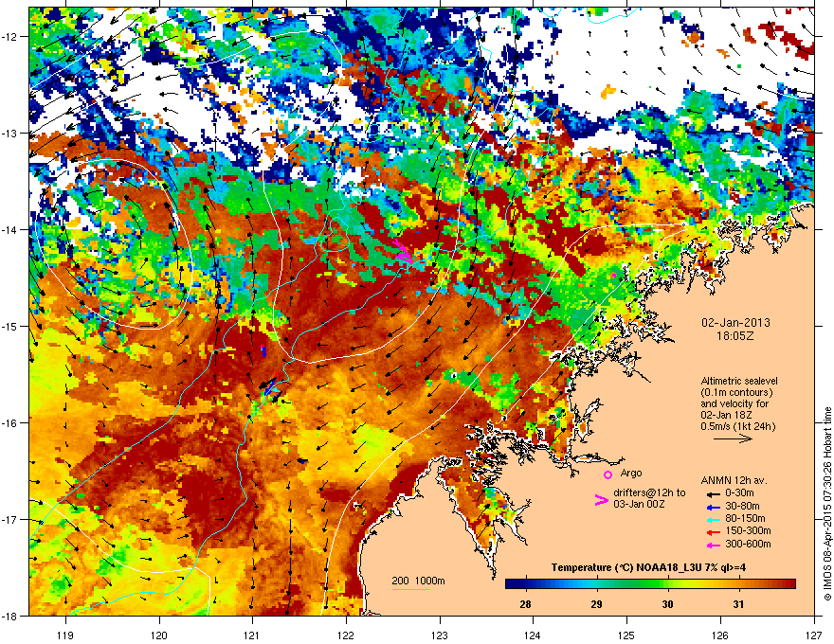
Task: Click the latitude axis label -12
Action: pyautogui.click(x=9, y=36)
